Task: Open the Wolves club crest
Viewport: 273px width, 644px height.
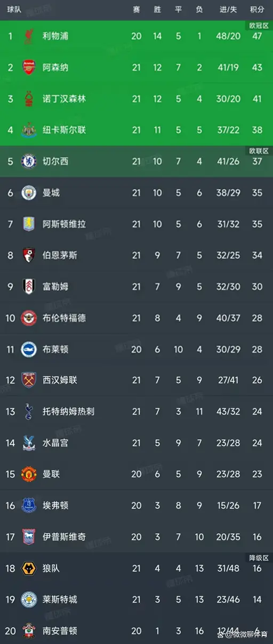Action: [28, 568]
